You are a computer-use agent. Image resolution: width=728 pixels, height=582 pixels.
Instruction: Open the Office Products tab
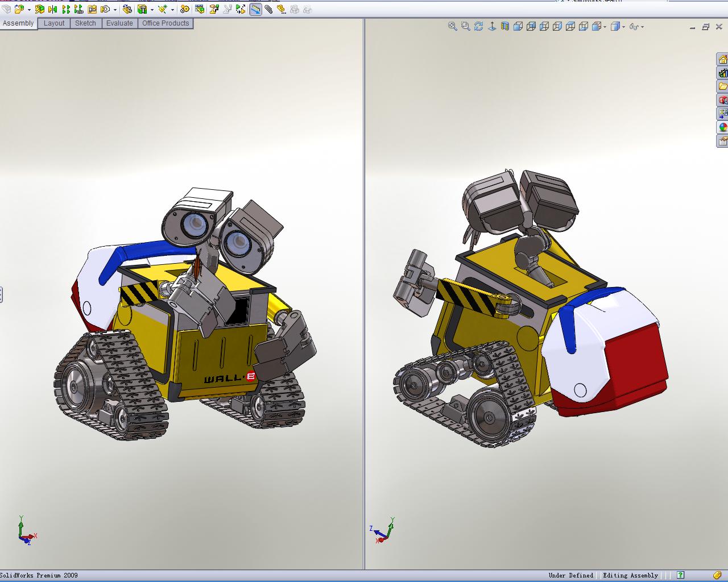coord(166,23)
